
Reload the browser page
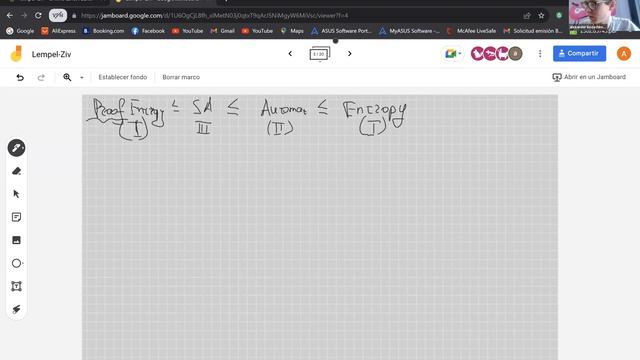coord(38,16)
